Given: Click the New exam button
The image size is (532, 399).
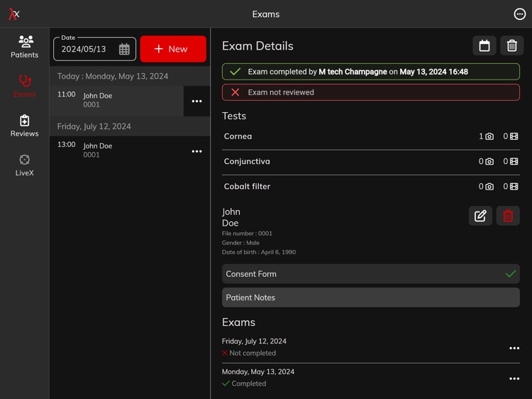Looking at the screenshot, I should (x=173, y=49).
